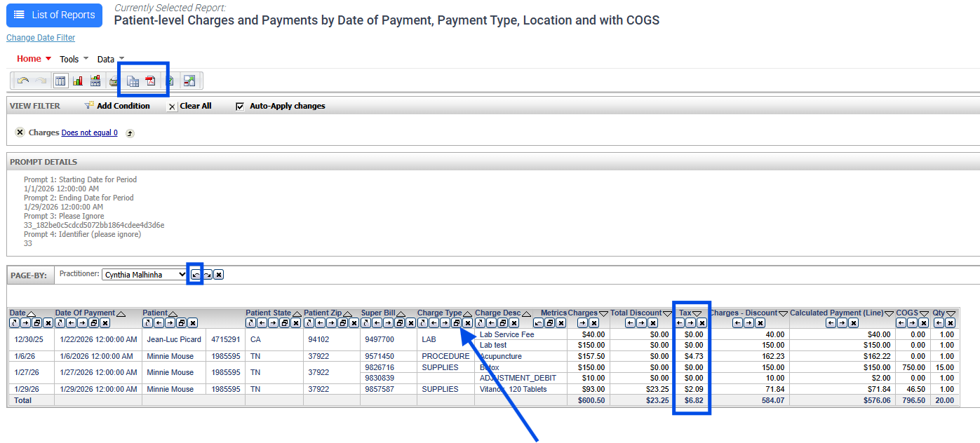980x443 pixels.
Task: Sort the Patient column with its triangle
Action: pyautogui.click(x=172, y=313)
